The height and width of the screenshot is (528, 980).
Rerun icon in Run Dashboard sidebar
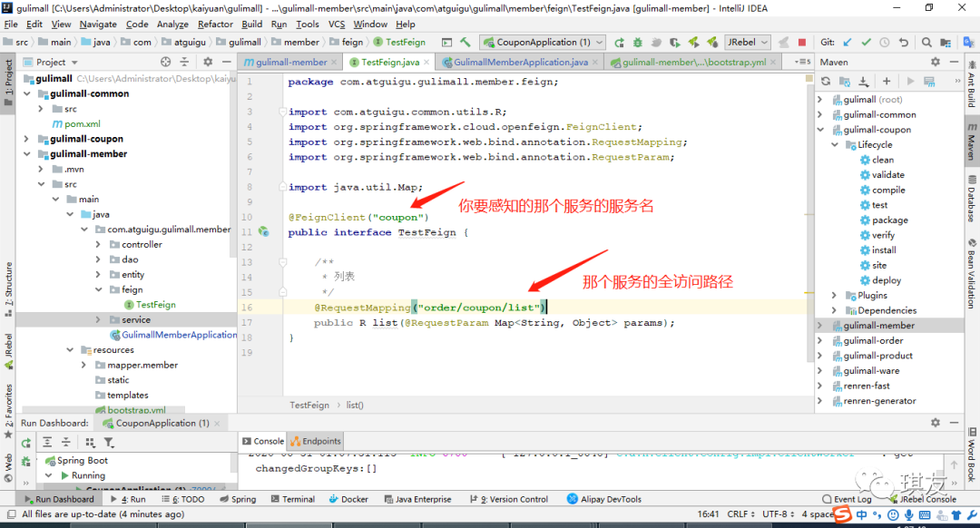pyautogui.click(x=26, y=443)
